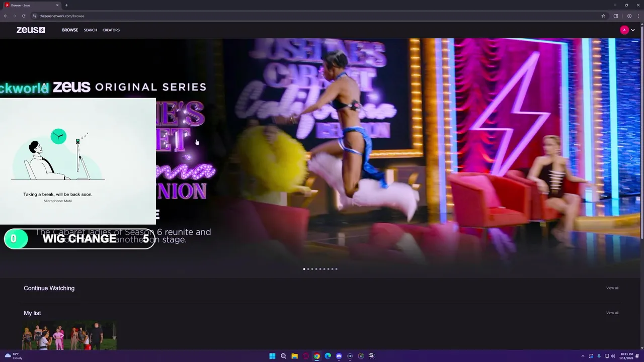
Task: Expand the account dropdown chevron
Action: click(632, 30)
